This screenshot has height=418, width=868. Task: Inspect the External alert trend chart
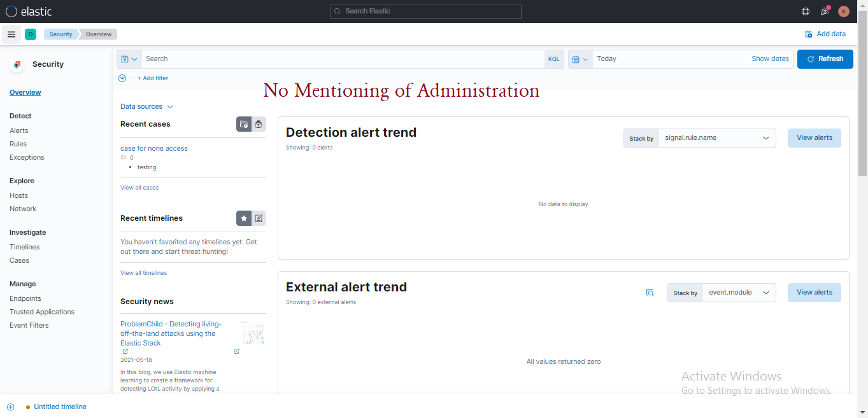pos(650,292)
